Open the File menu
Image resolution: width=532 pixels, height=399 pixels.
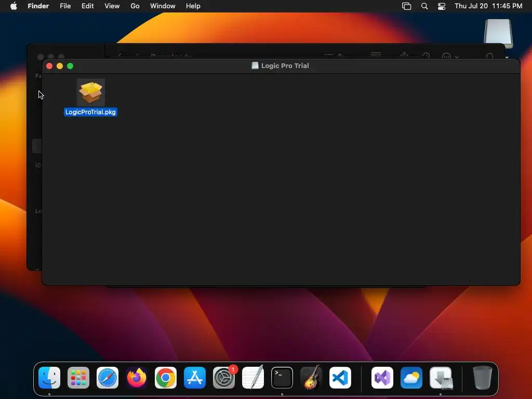click(65, 6)
